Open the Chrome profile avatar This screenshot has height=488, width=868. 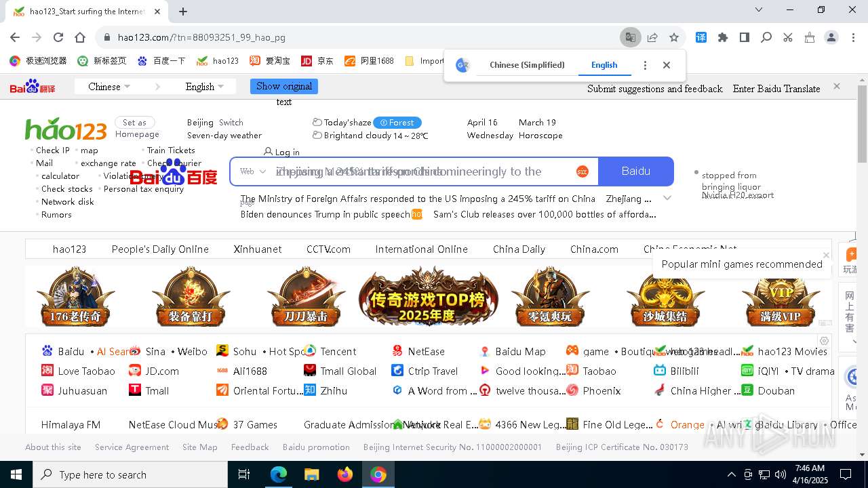tap(831, 37)
